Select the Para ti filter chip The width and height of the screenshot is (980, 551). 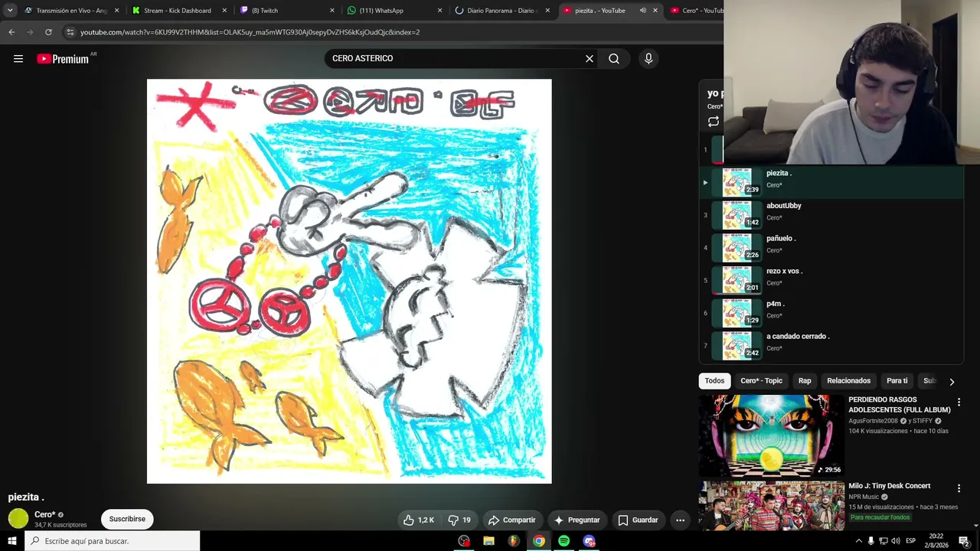click(897, 380)
